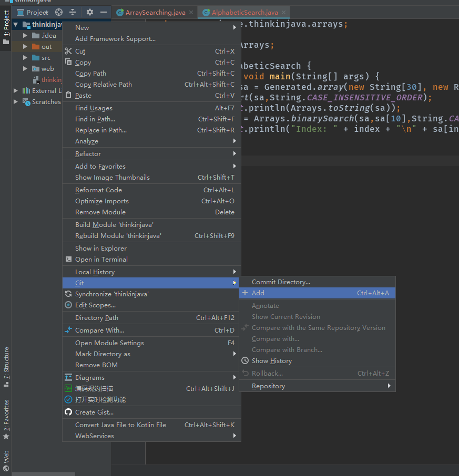
Task: Open Project panel settings gear
Action: 90,12
